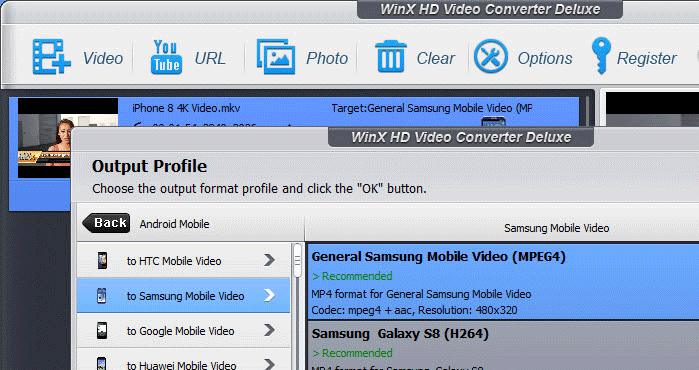Screen dimensions: 699x370
Task: Select to Huawei Mobile Video
Action: coord(183,359)
